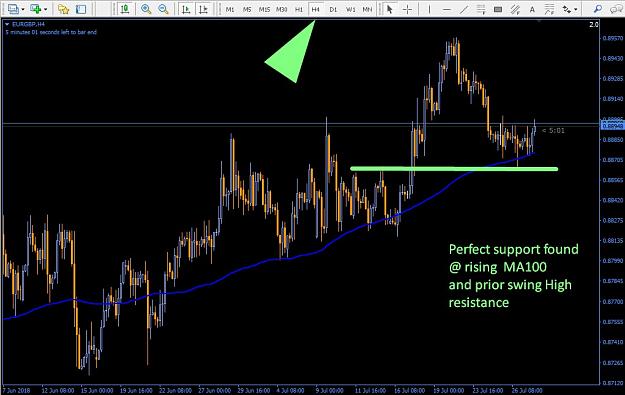Click the '16 Jul 08:00' date label

point(409,391)
